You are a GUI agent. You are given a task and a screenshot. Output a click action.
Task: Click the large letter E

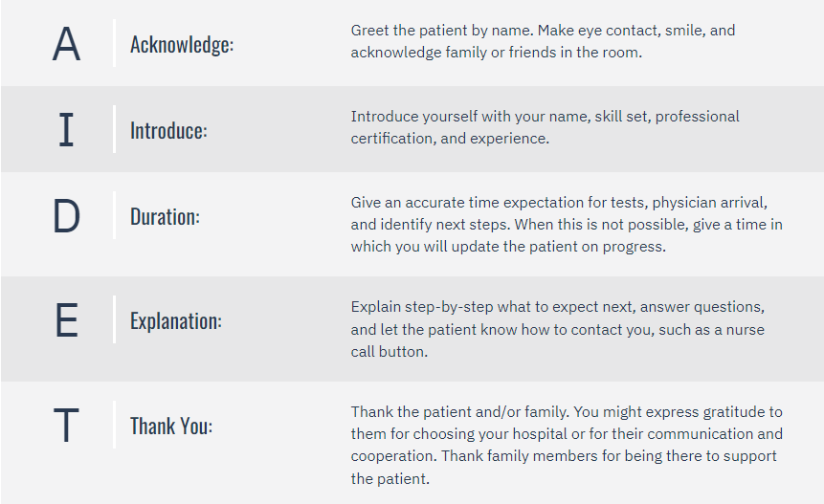(66, 319)
